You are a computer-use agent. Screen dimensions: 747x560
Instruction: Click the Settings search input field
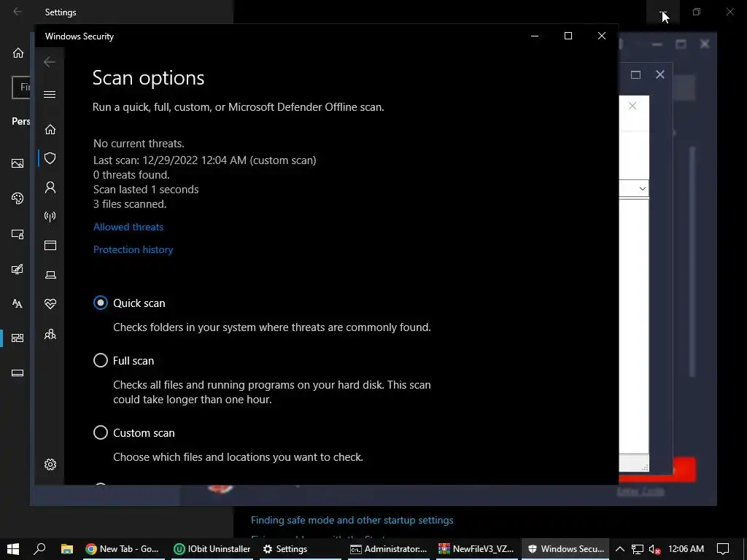[22, 87]
